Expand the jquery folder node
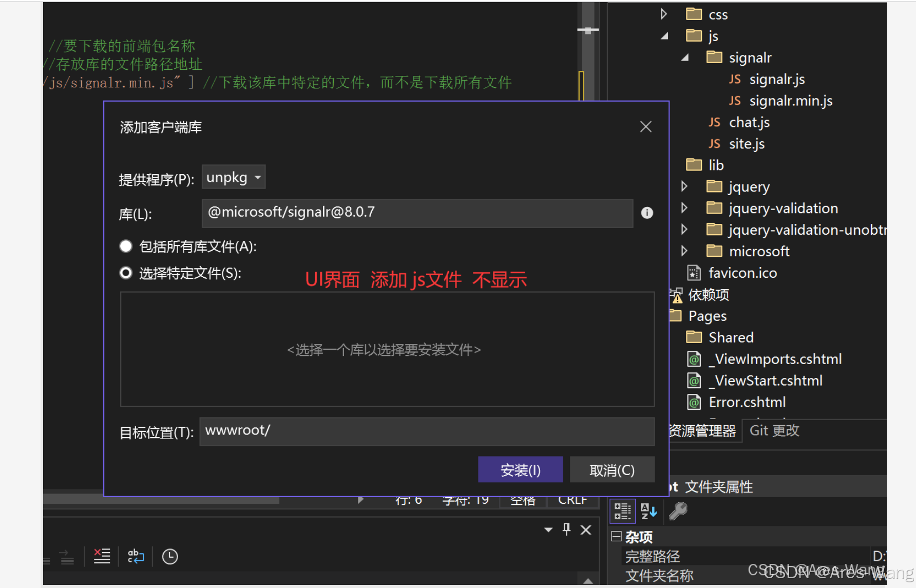Viewport: 916px width, 588px height. tap(684, 186)
